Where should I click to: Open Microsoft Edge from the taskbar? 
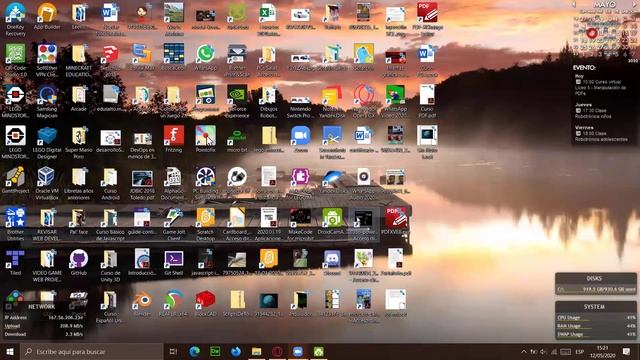click(x=194, y=351)
